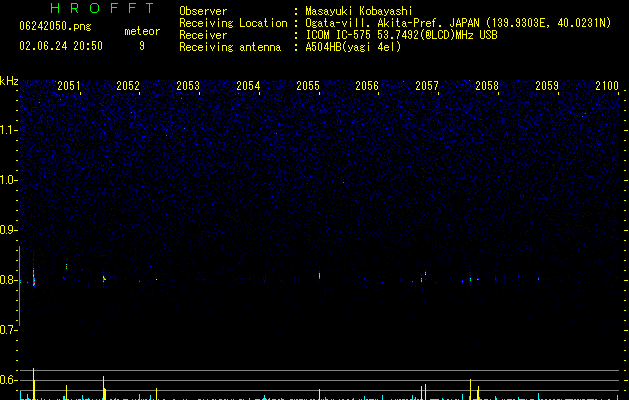Click the 'Observer' label
629x400 pixels.
[203, 11]
